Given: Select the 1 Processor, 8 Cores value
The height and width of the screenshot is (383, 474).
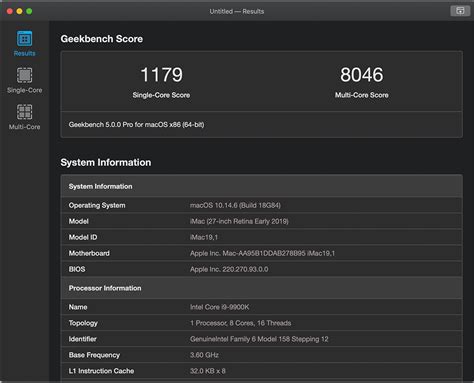Looking at the screenshot, I should click(241, 323).
